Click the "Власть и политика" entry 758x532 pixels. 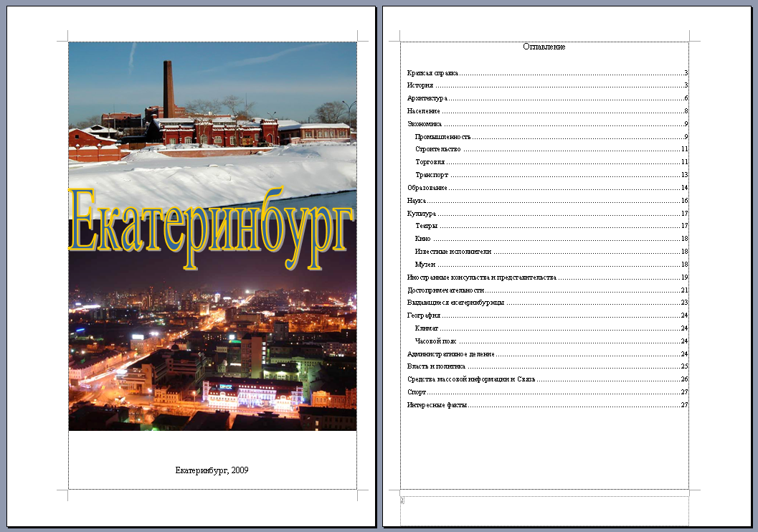point(547,366)
